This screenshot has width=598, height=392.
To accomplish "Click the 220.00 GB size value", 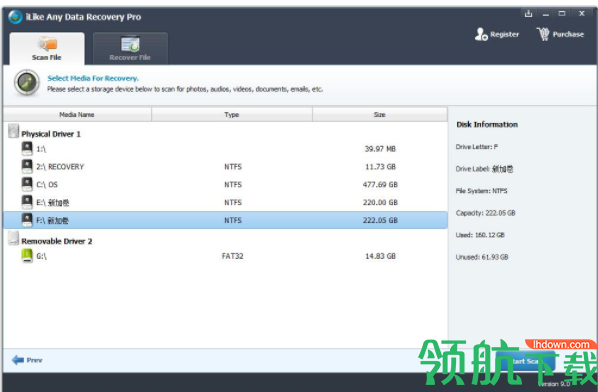I will click(380, 202).
